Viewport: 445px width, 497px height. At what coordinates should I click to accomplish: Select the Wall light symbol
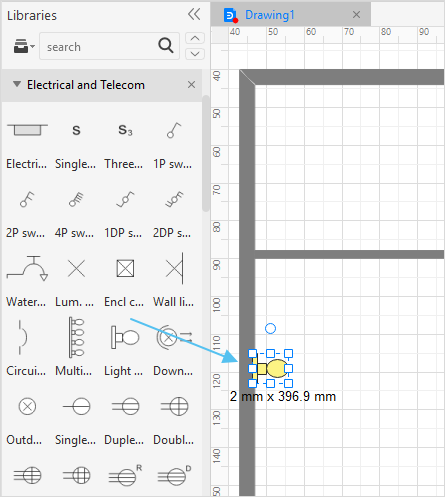[x=174, y=268]
